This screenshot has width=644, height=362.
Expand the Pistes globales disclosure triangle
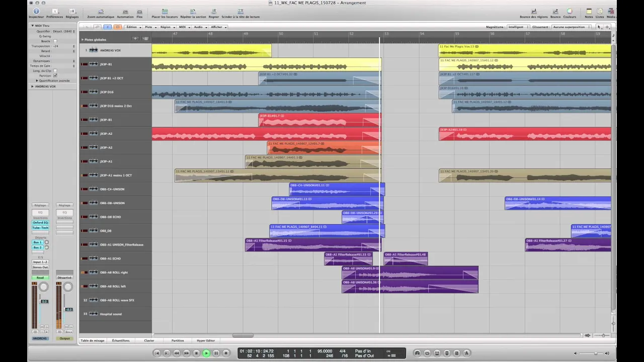83,39
